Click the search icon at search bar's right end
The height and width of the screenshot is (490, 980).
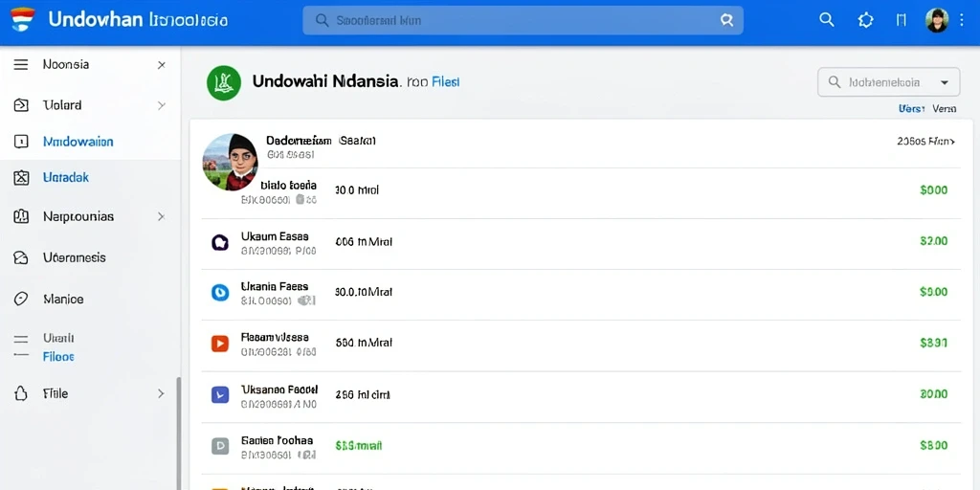click(726, 20)
